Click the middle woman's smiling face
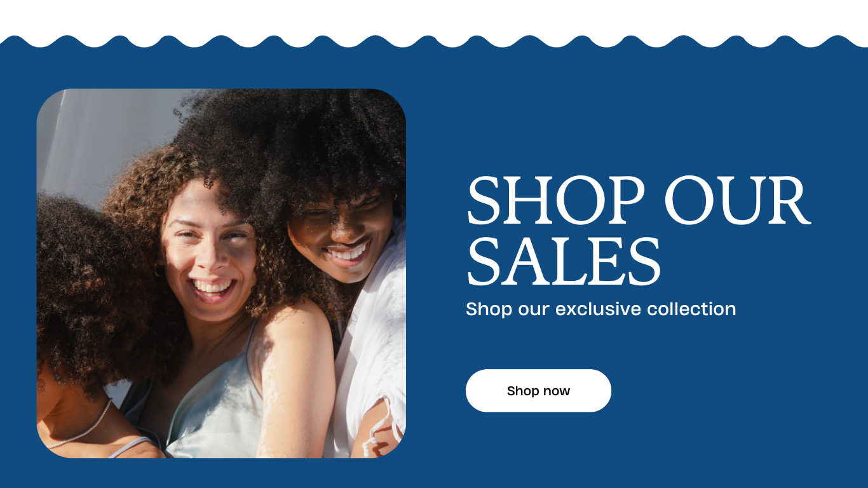The image size is (868, 488). (x=210, y=254)
